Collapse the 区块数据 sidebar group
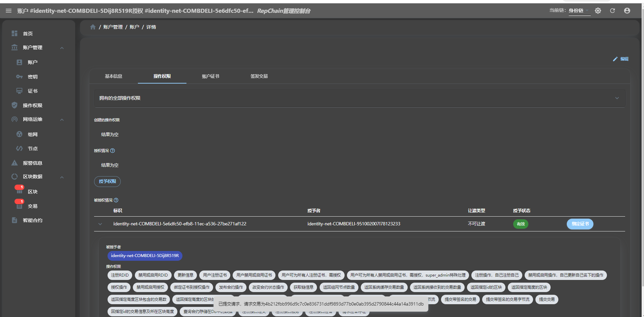Viewport: 644px width, 317px height. pos(62,177)
